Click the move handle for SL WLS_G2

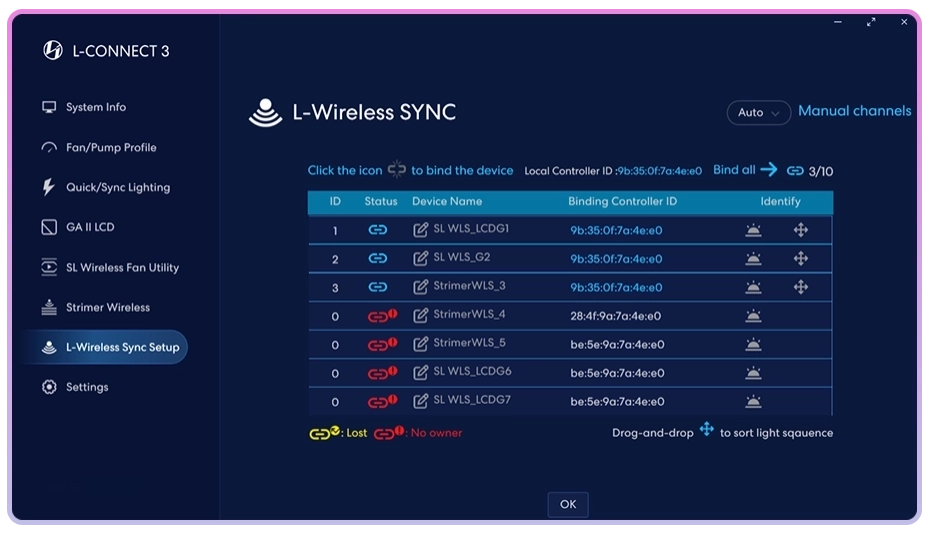pyautogui.click(x=801, y=258)
